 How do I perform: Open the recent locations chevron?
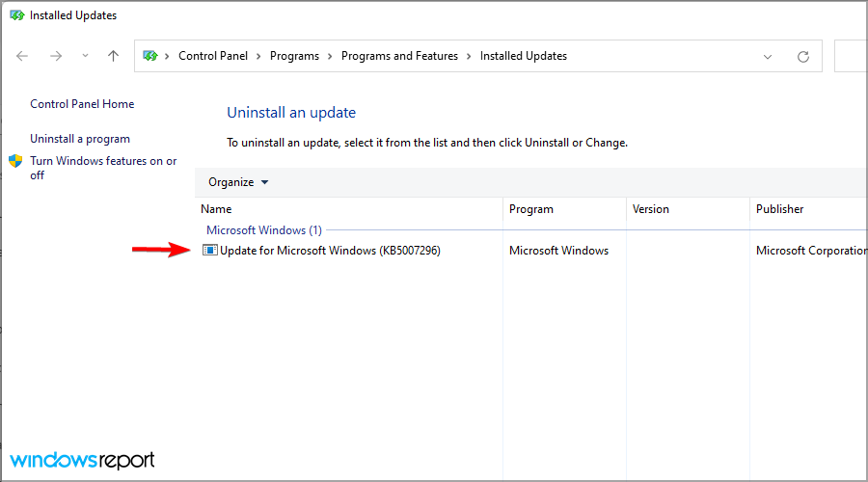(x=85, y=56)
